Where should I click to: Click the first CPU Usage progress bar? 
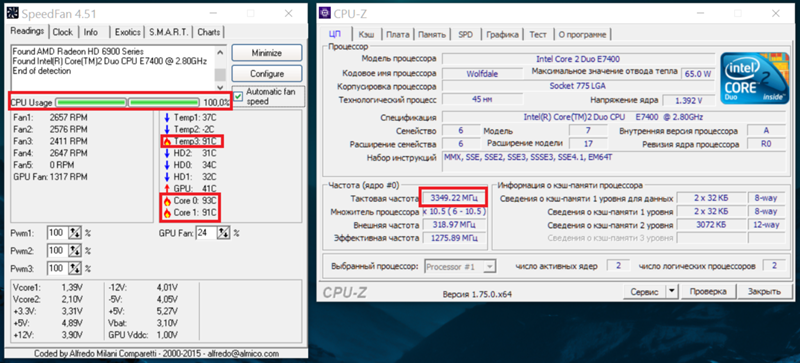[91, 103]
